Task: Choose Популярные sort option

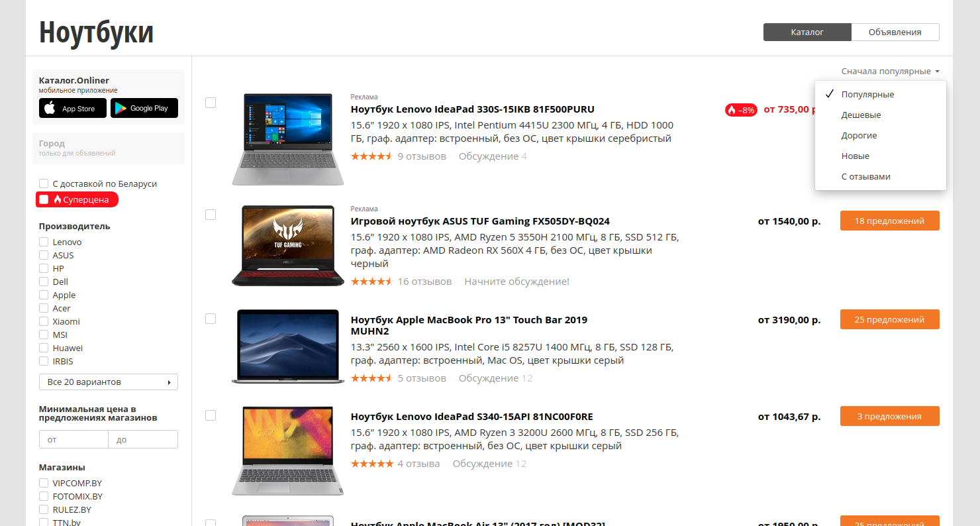Action: click(x=881, y=95)
